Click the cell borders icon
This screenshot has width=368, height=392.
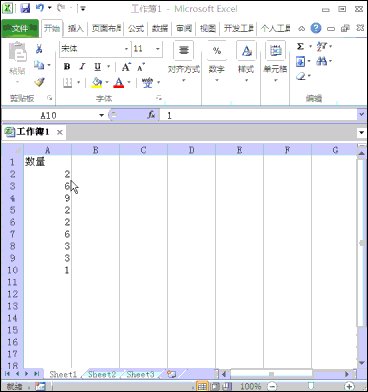(68, 82)
